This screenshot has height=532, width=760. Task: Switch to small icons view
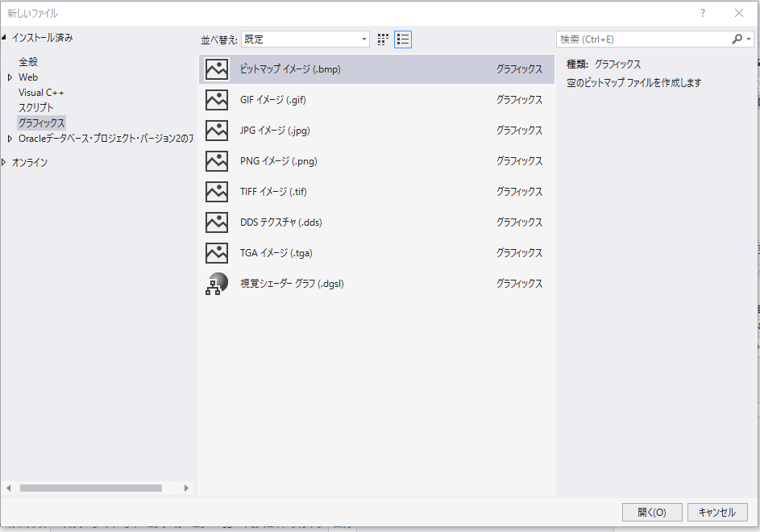click(384, 39)
